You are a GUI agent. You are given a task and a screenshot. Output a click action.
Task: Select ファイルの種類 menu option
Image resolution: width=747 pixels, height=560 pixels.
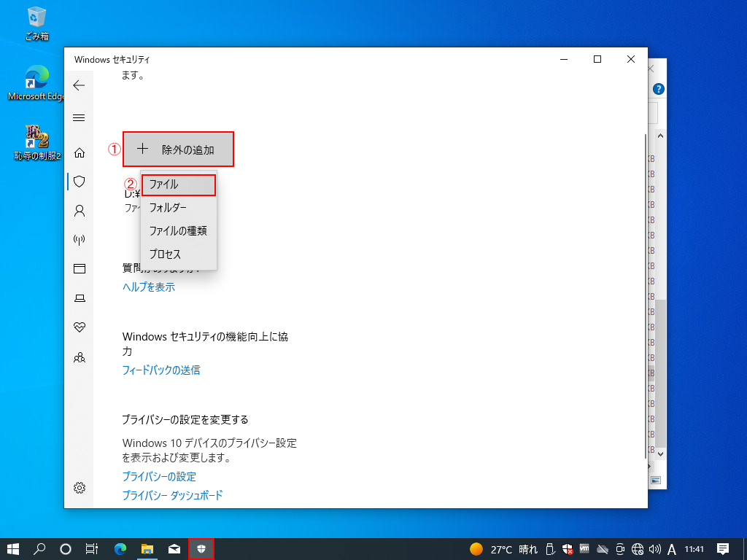(178, 231)
